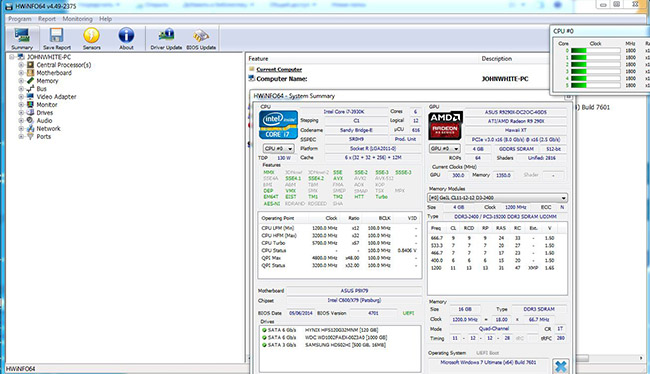Open the CPU #0 selector dropdown
Screen dimensions: 650x374
coord(279,148)
